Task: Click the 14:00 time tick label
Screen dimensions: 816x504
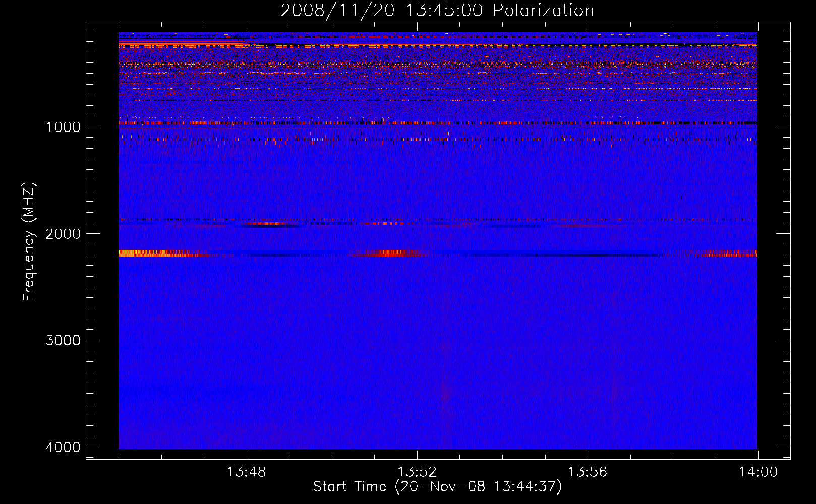Action: coord(758,472)
